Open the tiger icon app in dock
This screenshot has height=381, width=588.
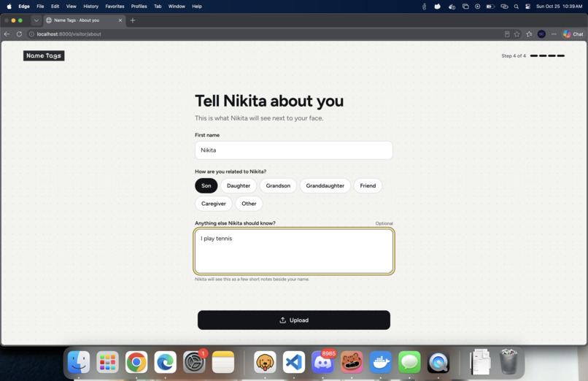click(352, 362)
